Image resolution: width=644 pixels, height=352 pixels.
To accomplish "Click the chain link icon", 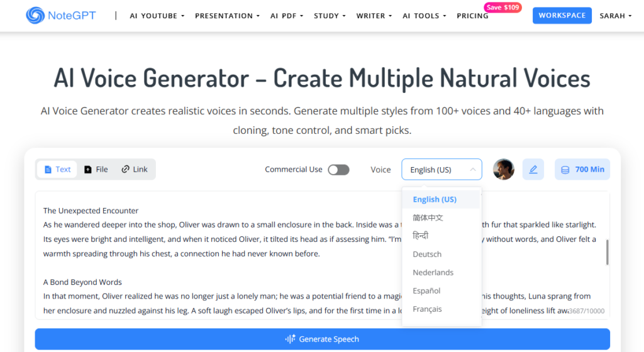I will coord(125,169).
